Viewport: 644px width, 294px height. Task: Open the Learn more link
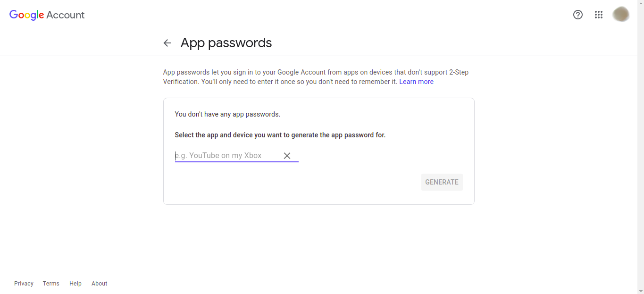pos(416,81)
